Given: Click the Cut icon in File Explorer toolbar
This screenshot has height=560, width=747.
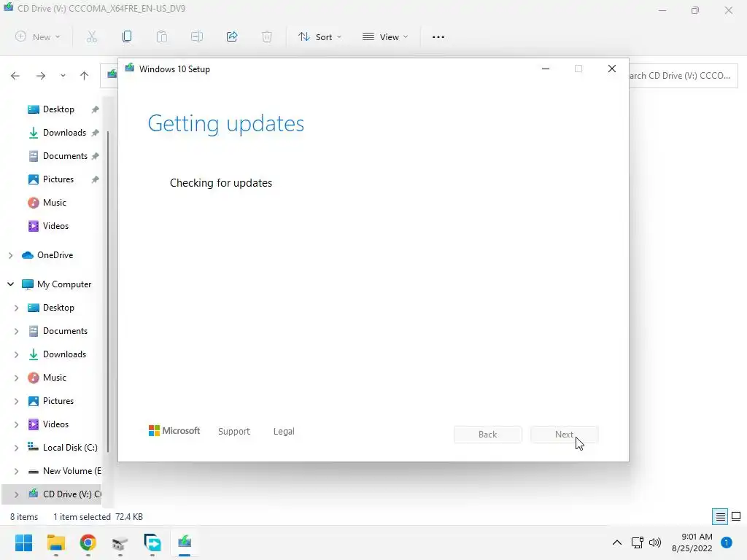Looking at the screenshot, I should [x=92, y=36].
